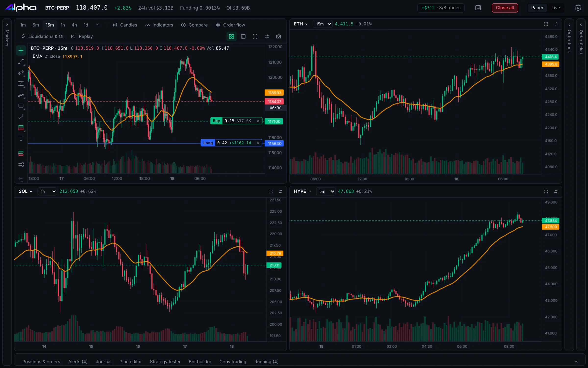Image resolution: width=588 pixels, height=368 pixels.
Task: Open the layout panel icon in header
Action: click(x=478, y=8)
